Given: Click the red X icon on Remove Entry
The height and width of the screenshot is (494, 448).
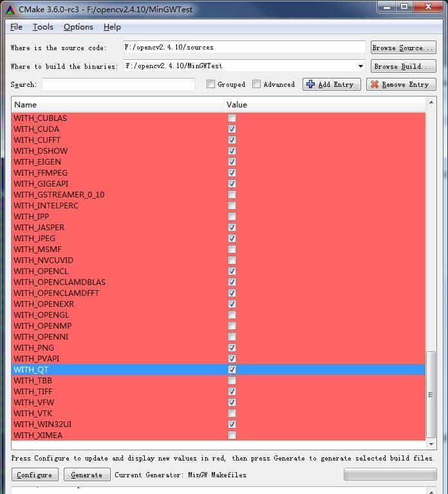Looking at the screenshot, I should point(374,84).
